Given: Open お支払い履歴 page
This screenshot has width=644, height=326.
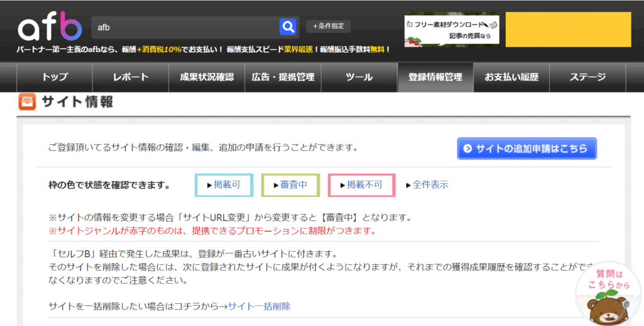Looking at the screenshot, I should (x=511, y=77).
